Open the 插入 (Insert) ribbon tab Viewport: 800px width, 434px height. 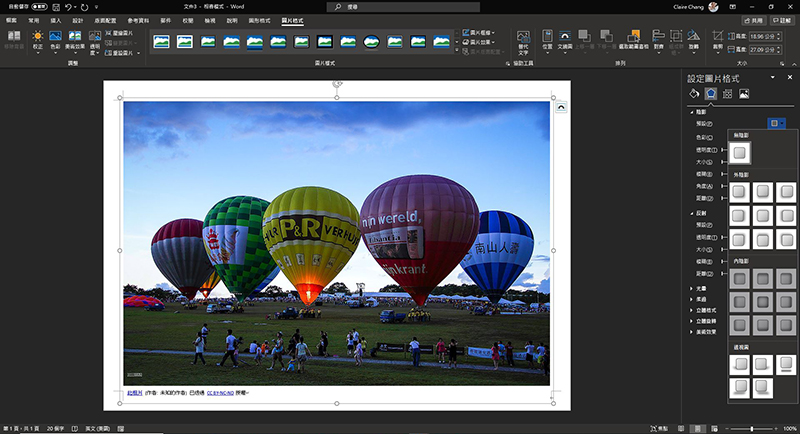pyautogui.click(x=56, y=19)
